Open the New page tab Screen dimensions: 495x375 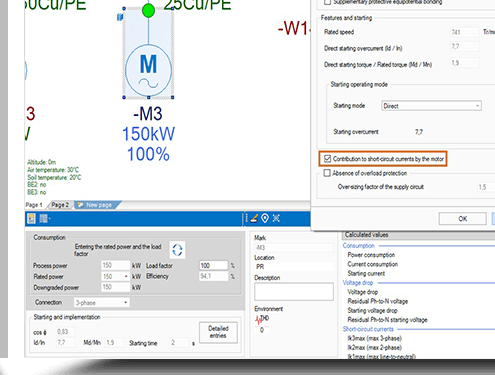tap(99, 205)
